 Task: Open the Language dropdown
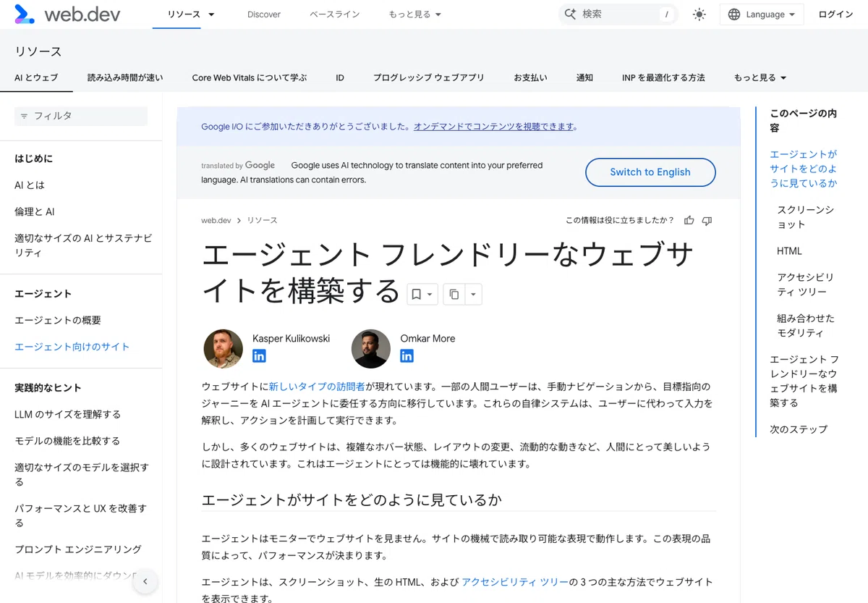coord(762,14)
